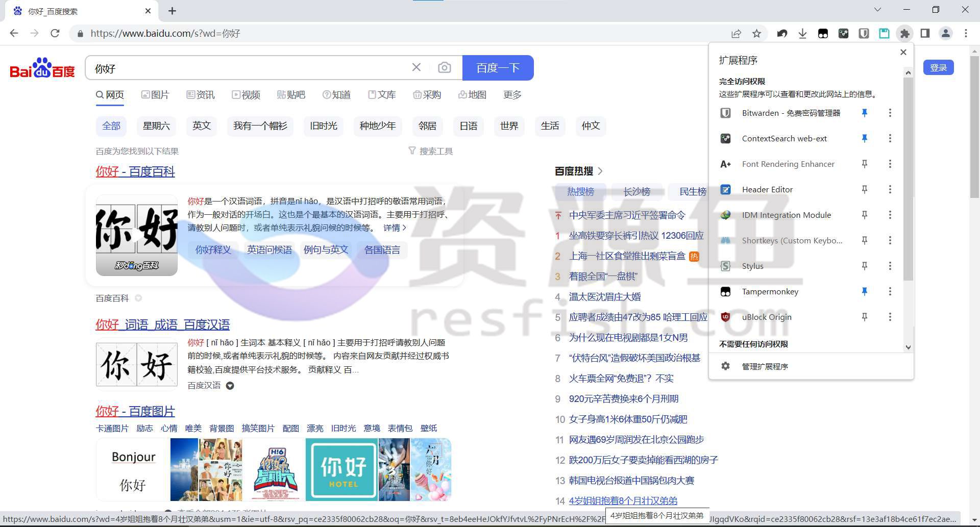Open the 你好_词语_成语_百度汉语 result
Image resolution: width=980 pixels, height=527 pixels.
[x=162, y=324]
